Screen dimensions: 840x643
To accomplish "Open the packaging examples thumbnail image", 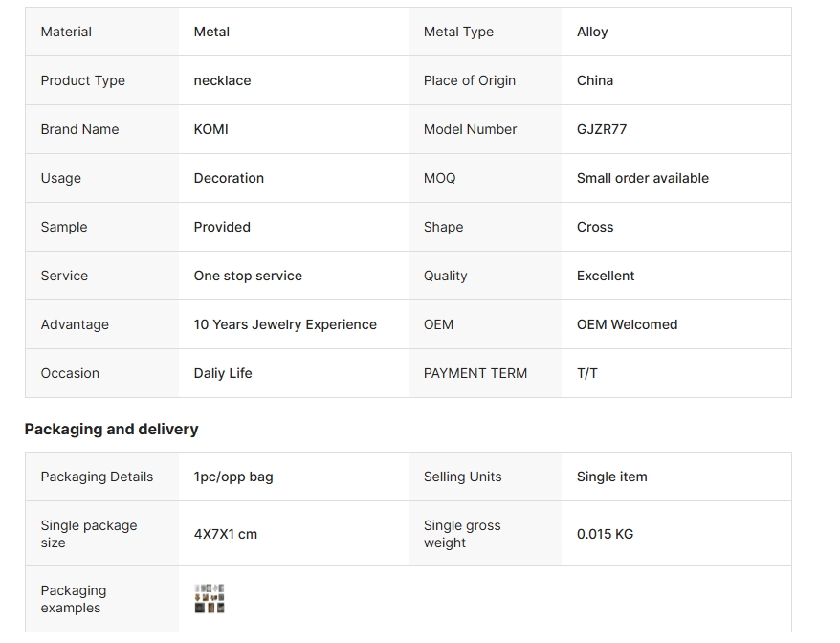I will pos(209,599).
